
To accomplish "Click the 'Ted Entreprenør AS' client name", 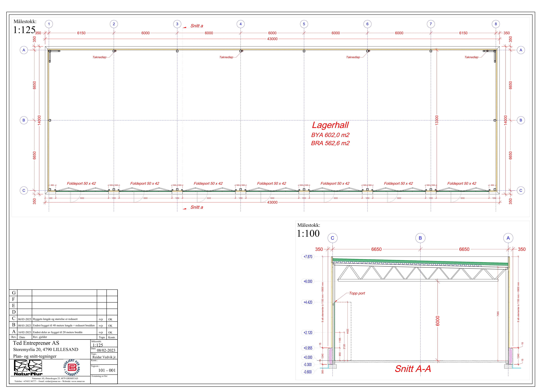I will [36, 343].
